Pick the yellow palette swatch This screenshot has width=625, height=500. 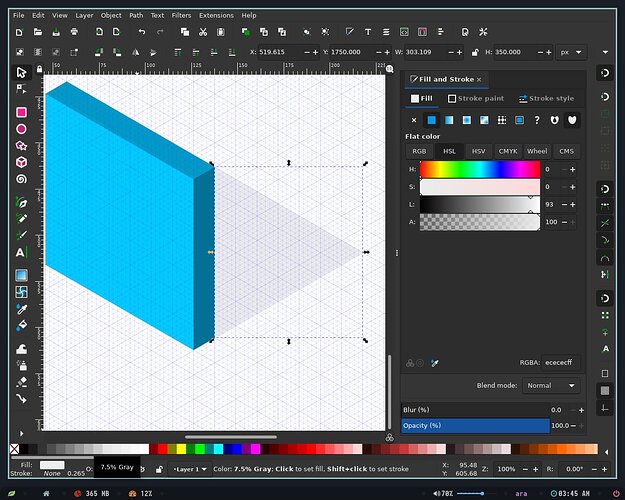[x=181, y=449]
